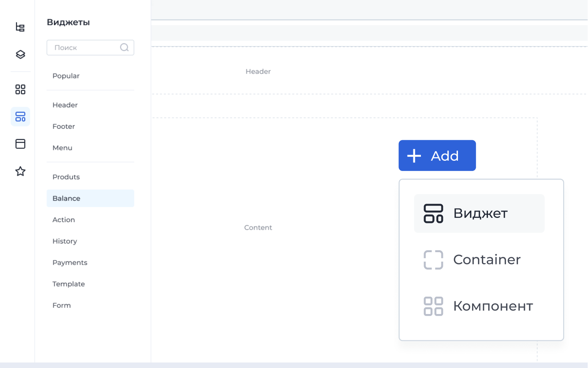588x368 pixels.
Task: Click the blue Add button
Action: click(x=437, y=155)
